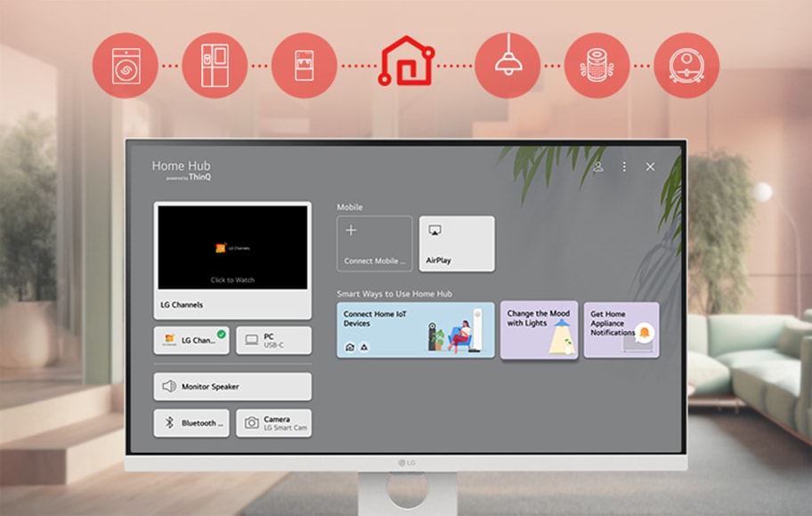
Task: Click the plus icon to connect mobile
Action: click(351, 230)
